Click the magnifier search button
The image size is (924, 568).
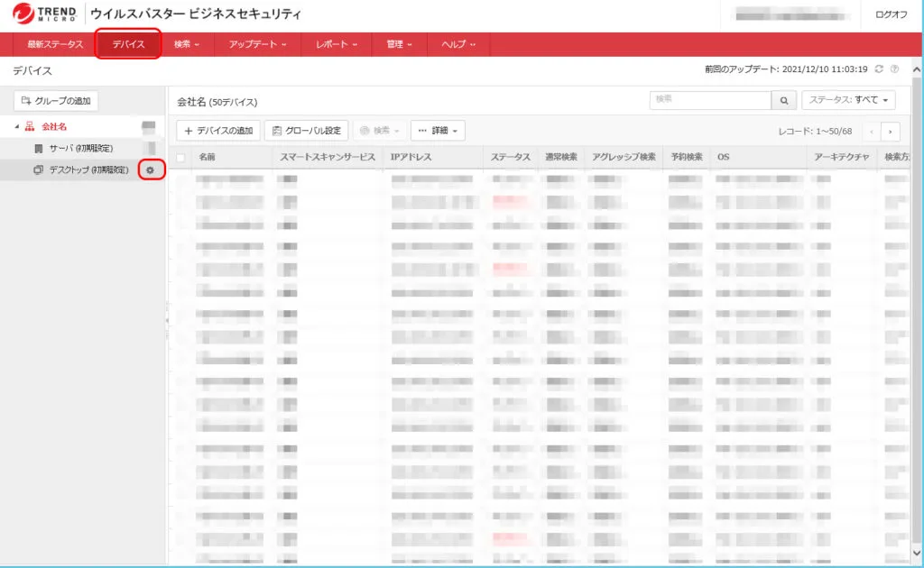tap(784, 100)
